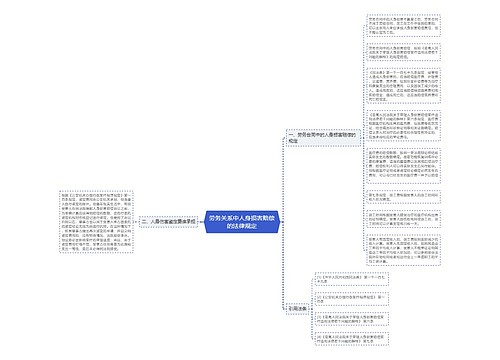Select the left branch node starting 二、人身伤害
The width and height of the screenshot is (500, 360).
[x=169, y=222]
